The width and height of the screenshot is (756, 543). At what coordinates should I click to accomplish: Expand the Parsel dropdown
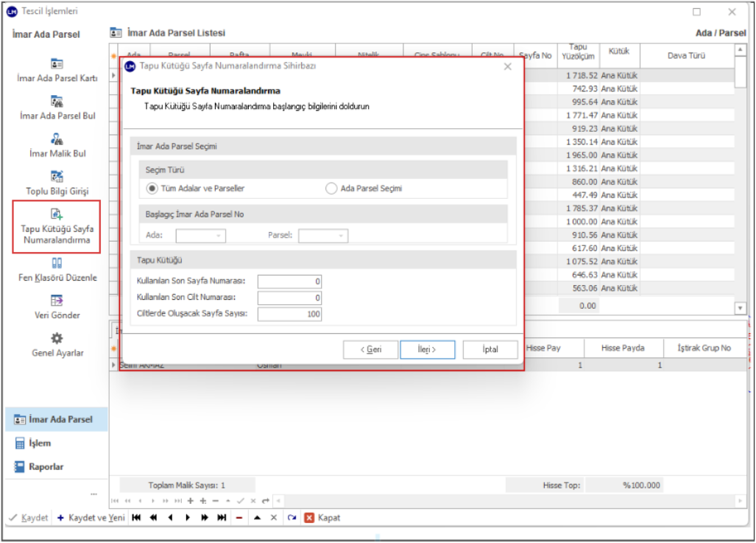coord(341,236)
